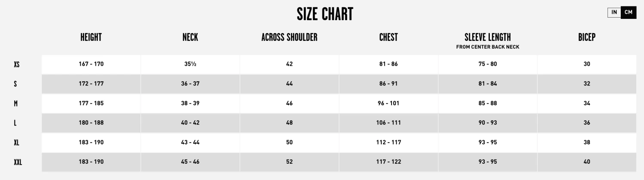Select the L sleeve length 90 - 93

(x=488, y=123)
